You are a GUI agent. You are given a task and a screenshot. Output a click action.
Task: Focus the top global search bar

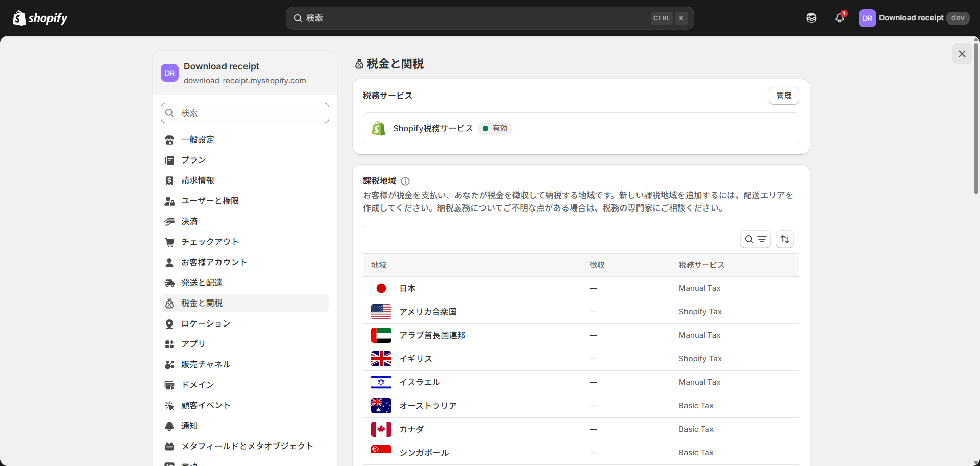[489, 18]
